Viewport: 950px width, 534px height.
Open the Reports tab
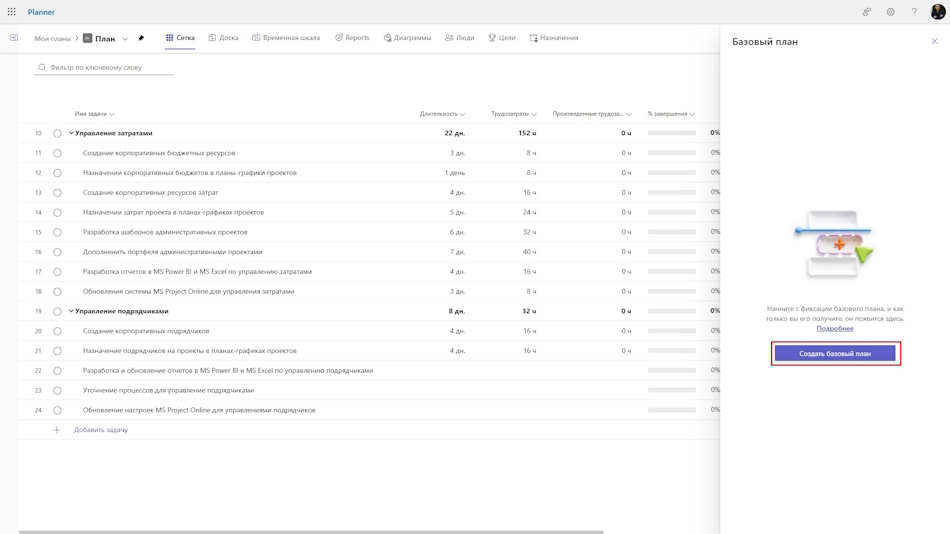click(x=352, y=38)
